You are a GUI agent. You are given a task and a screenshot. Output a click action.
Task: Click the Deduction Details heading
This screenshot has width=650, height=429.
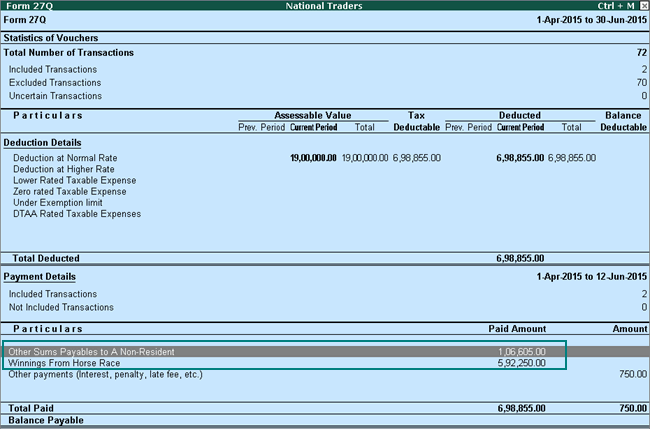42,143
